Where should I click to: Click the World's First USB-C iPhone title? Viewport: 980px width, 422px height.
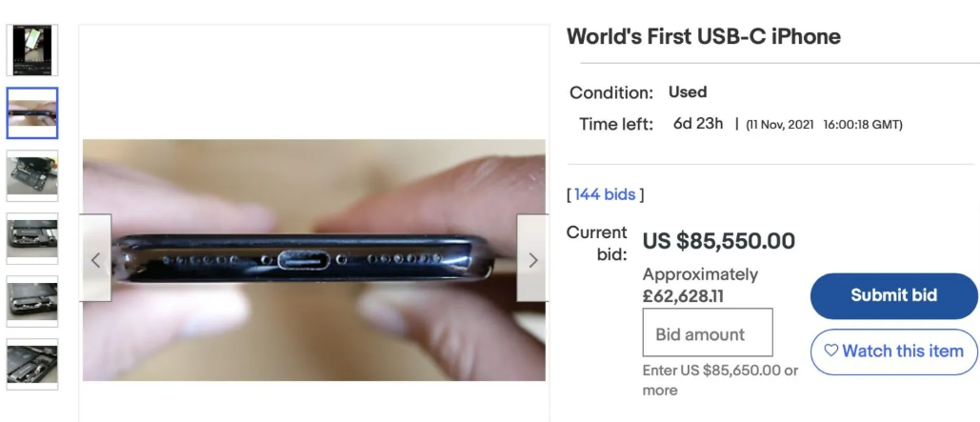click(x=703, y=37)
